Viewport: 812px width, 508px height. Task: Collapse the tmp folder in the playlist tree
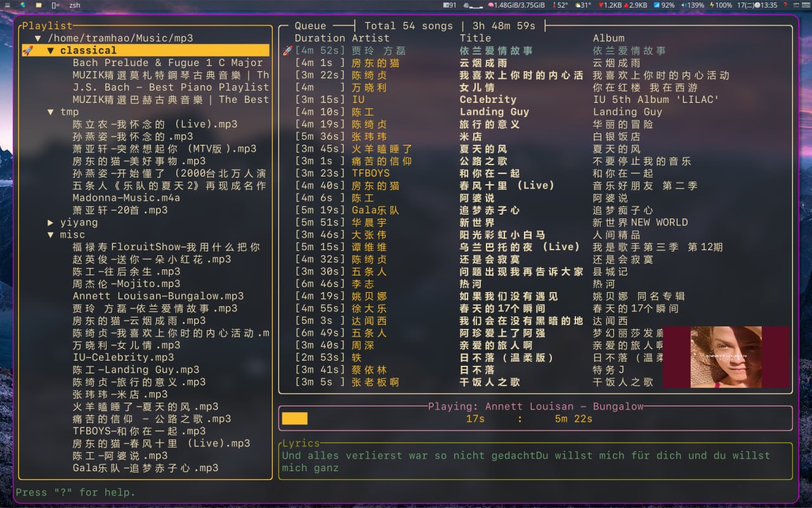(x=51, y=112)
